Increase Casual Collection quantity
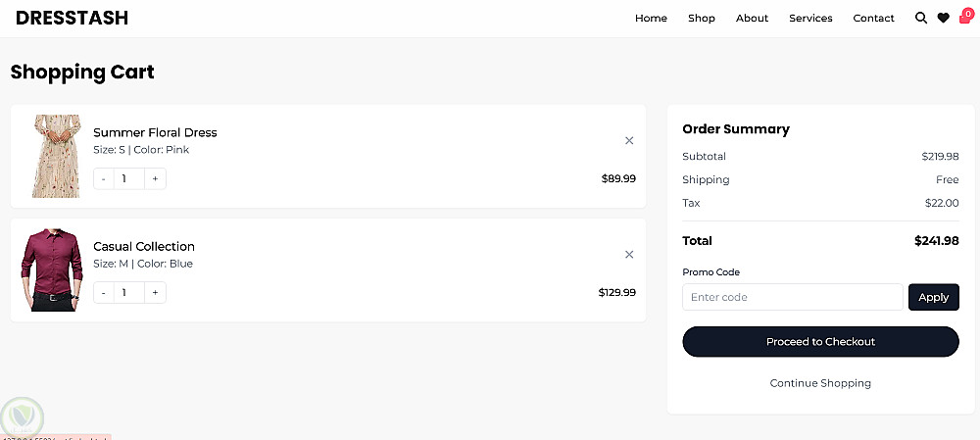The width and height of the screenshot is (980, 440). (155, 292)
